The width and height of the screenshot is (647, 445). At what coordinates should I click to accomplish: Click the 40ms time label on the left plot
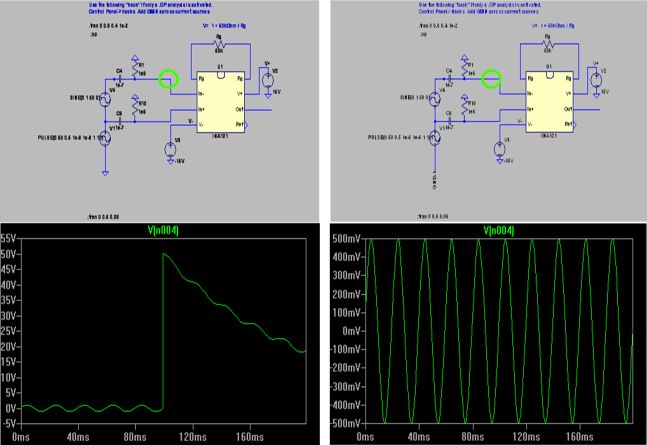click(78, 437)
